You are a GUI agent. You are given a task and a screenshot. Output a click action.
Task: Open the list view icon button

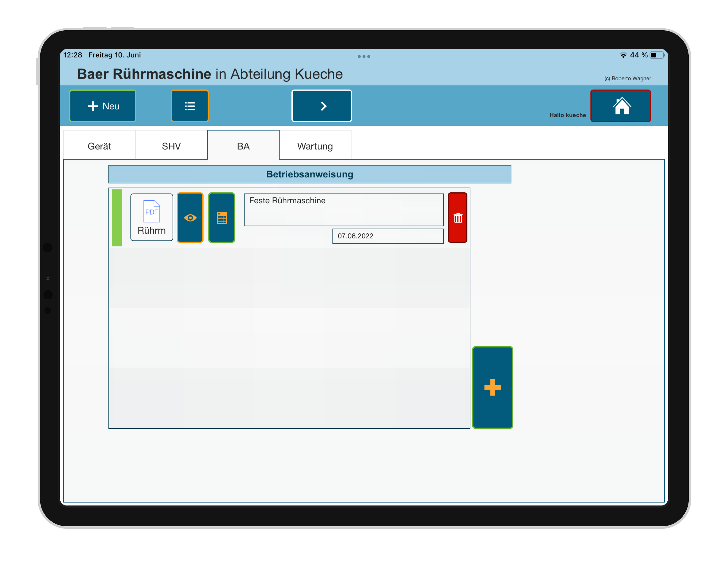click(x=190, y=106)
